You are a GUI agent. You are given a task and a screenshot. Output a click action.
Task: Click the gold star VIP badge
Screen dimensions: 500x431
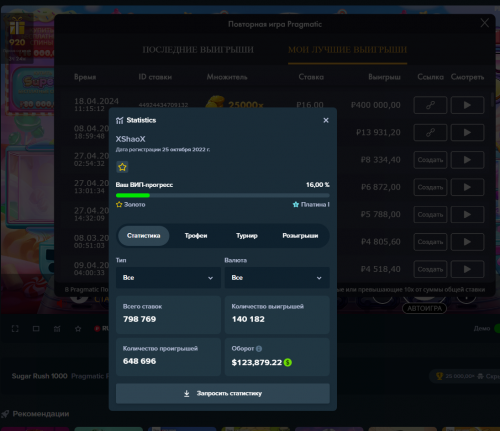[122, 167]
